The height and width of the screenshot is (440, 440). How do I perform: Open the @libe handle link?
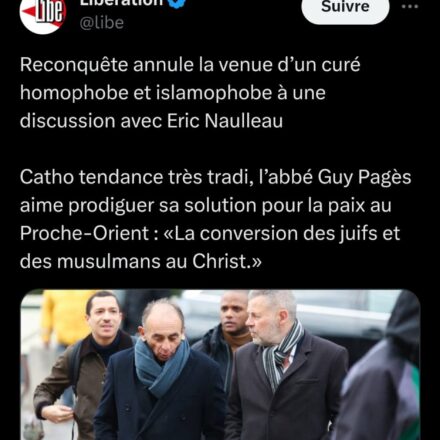[102, 23]
